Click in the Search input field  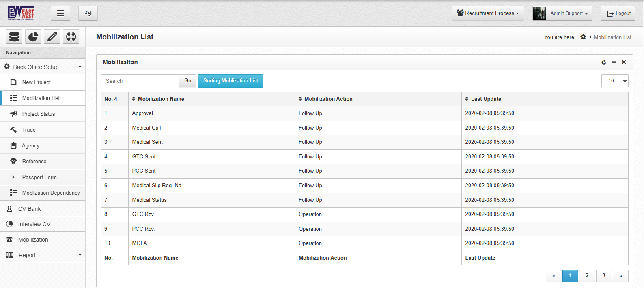tap(140, 81)
